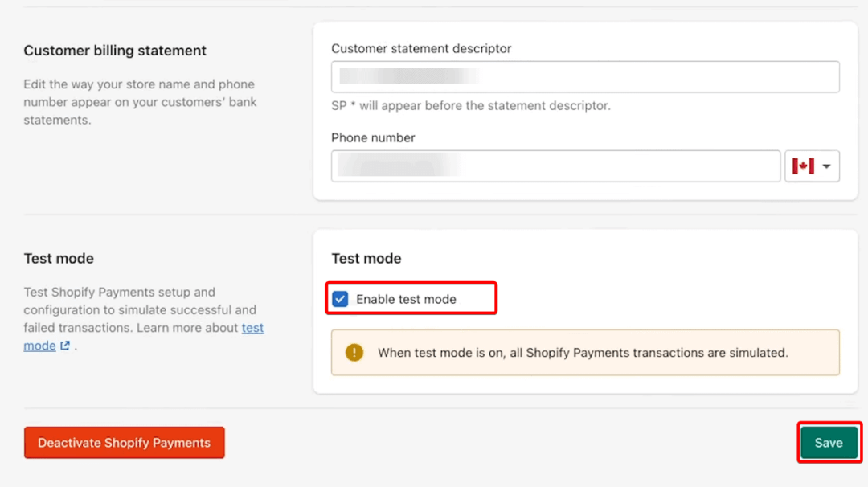Click the "Enable test mode" label text
This screenshot has height=487, width=868.
tap(406, 299)
